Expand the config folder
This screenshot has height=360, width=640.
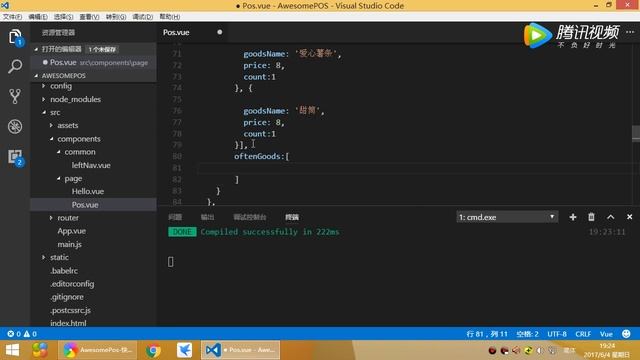(44, 86)
